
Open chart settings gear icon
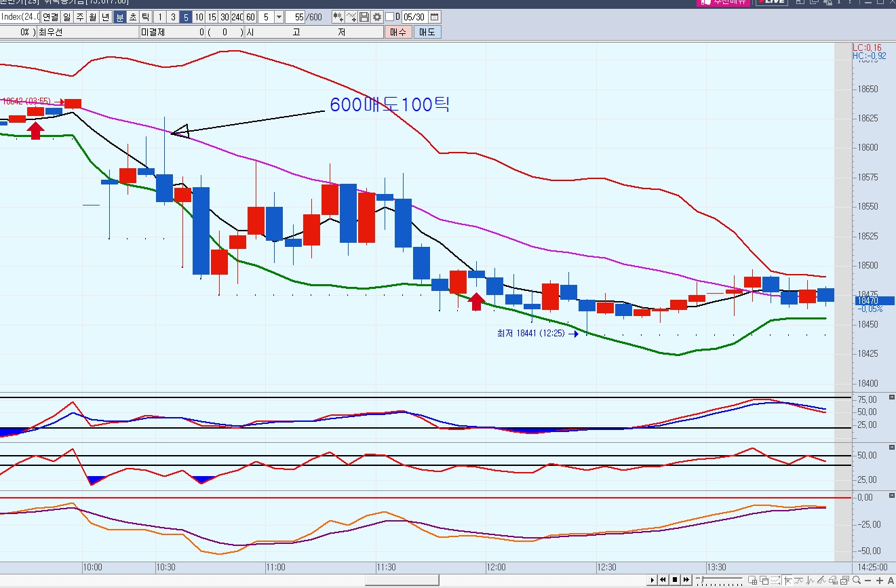pos(377,17)
